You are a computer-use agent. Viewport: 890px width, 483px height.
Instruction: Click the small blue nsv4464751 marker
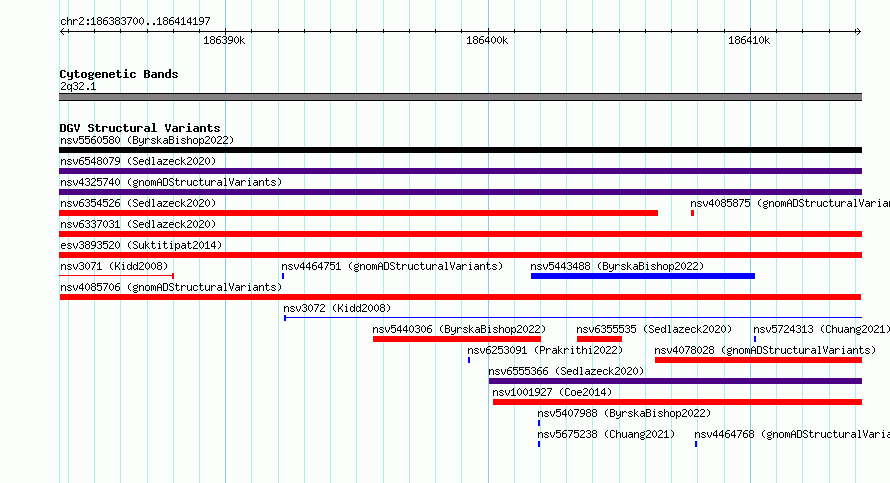(283, 276)
